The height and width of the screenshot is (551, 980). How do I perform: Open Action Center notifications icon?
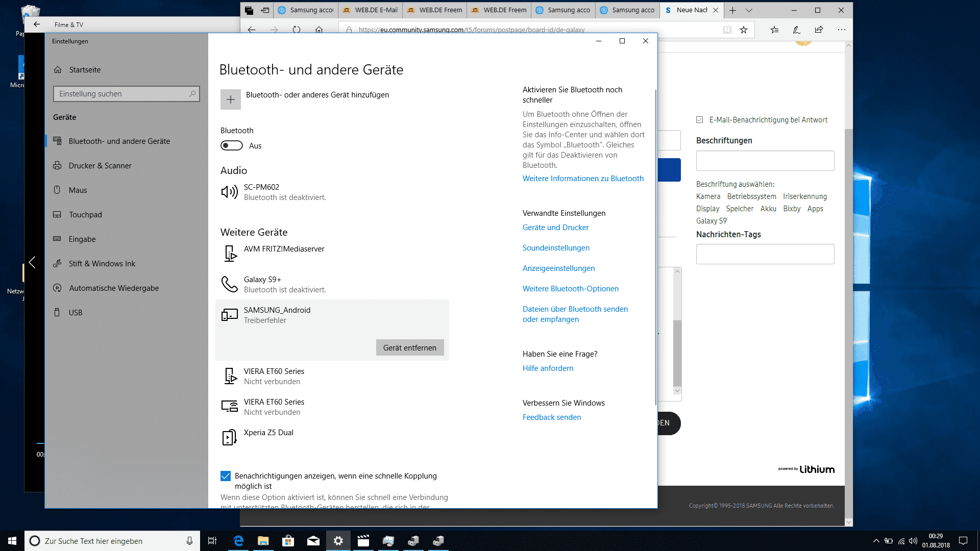coord(963,541)
